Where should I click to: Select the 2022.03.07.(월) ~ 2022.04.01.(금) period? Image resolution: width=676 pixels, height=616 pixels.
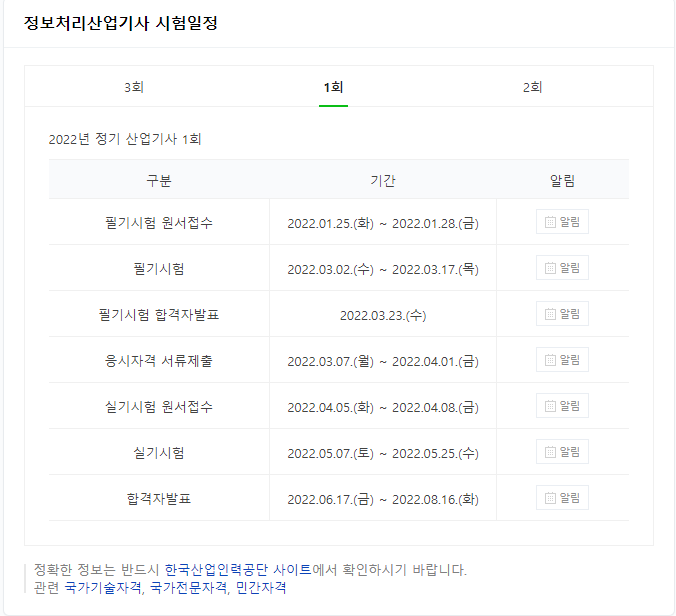[x=383, y=361]
